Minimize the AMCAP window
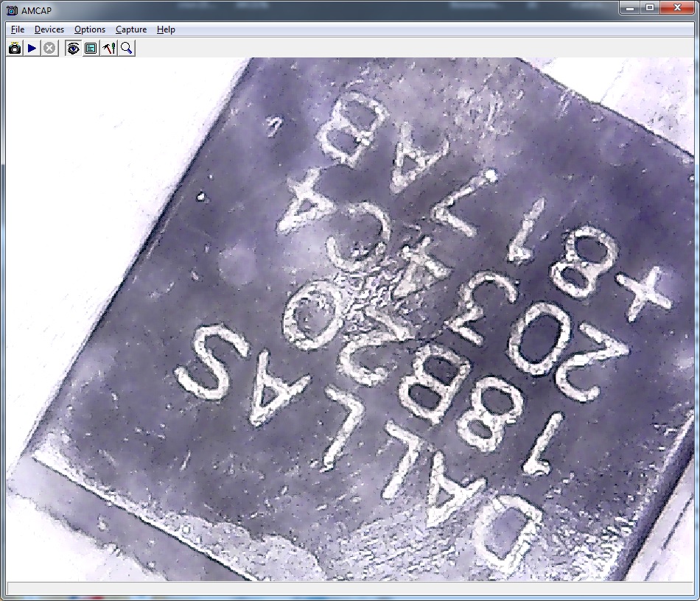The width and height of the screenshot is (700, 601). click(x=630, y=7)
